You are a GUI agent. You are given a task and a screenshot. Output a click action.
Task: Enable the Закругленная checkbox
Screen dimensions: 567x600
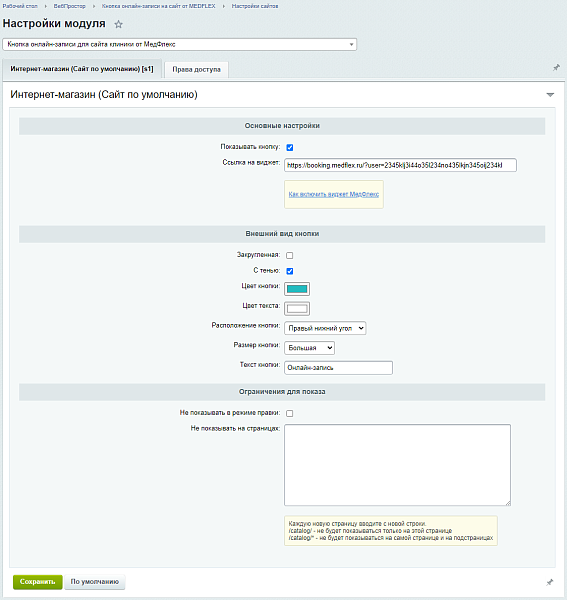click(290, 255)
